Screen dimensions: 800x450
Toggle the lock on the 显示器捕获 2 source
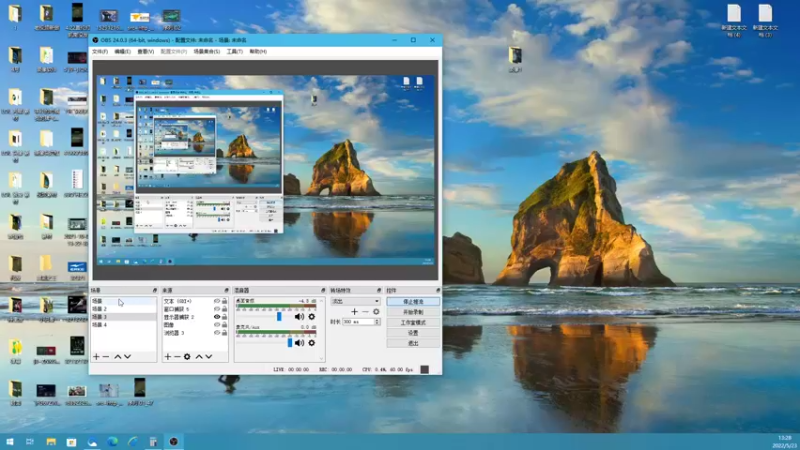224,317
